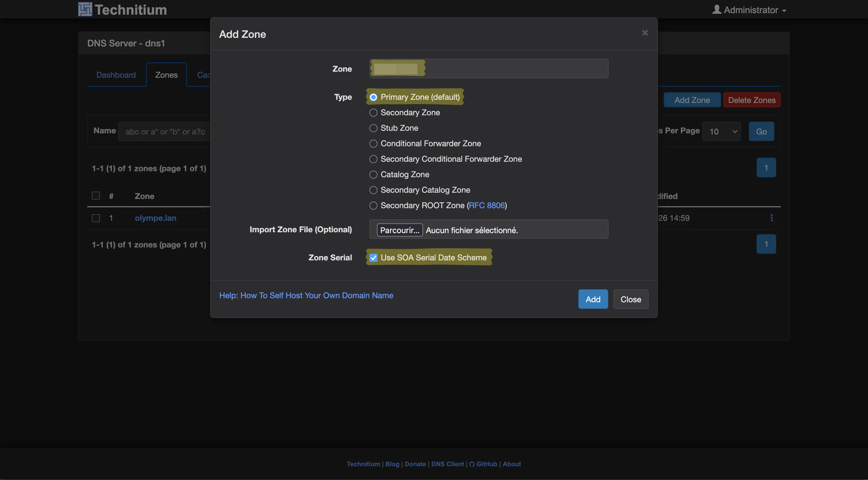Select Secondary Catalog Zone type
This screenshot has width=868, height=480.
pyautogui.click(x=373, y=190)
